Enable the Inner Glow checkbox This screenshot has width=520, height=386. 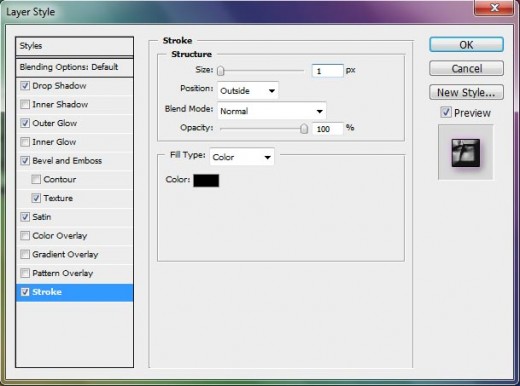[x=25, y=142]
